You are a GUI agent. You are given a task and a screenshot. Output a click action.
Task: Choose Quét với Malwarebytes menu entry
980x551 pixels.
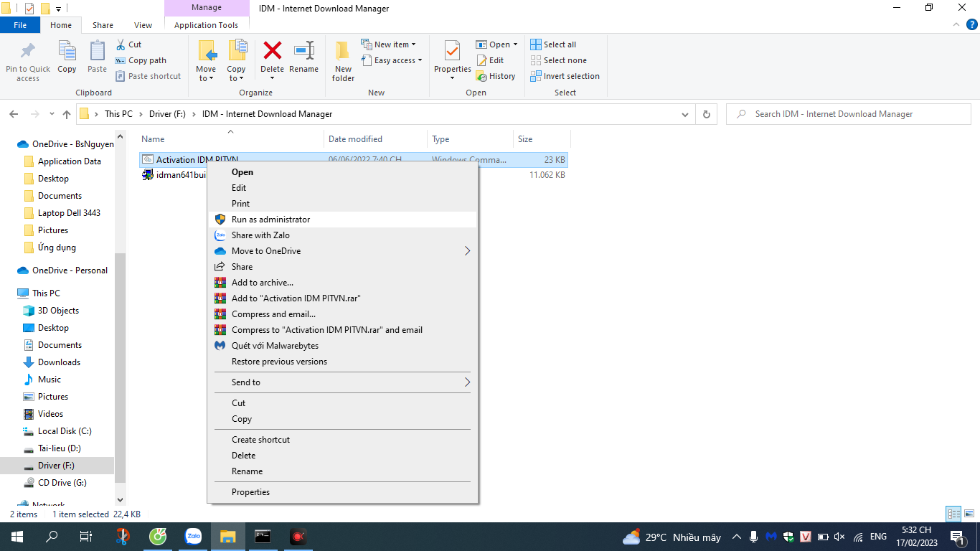click(x=343, y=346)
